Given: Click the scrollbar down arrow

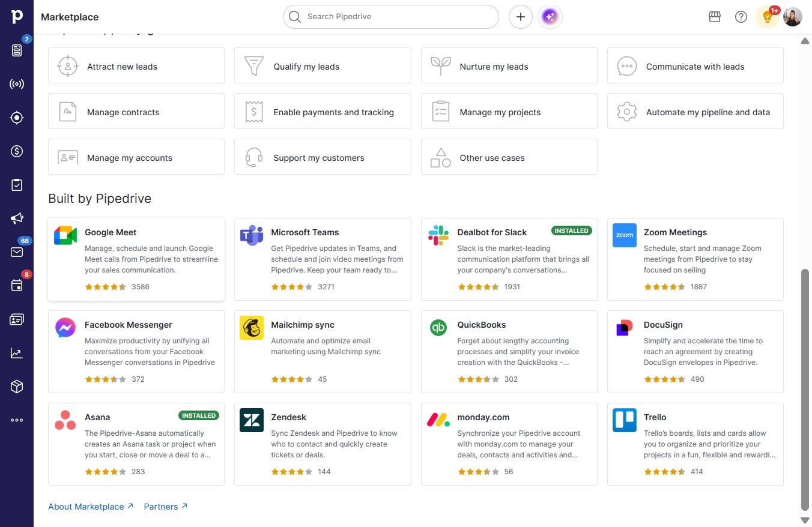Looking at the screenshot, I should click(x=805, y=520).
